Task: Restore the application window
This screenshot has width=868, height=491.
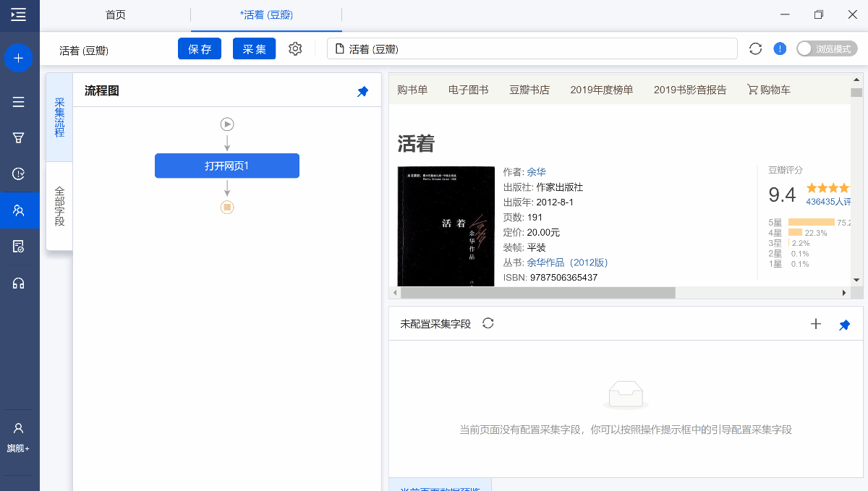Action: [819, 14]
